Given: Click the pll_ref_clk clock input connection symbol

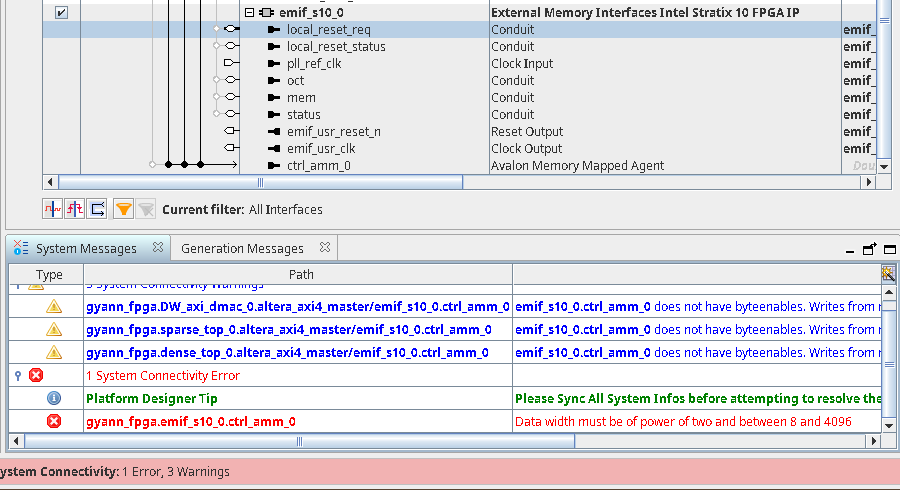Looking at the screenshot, I should pyautogui.click(x=231, y=63).
